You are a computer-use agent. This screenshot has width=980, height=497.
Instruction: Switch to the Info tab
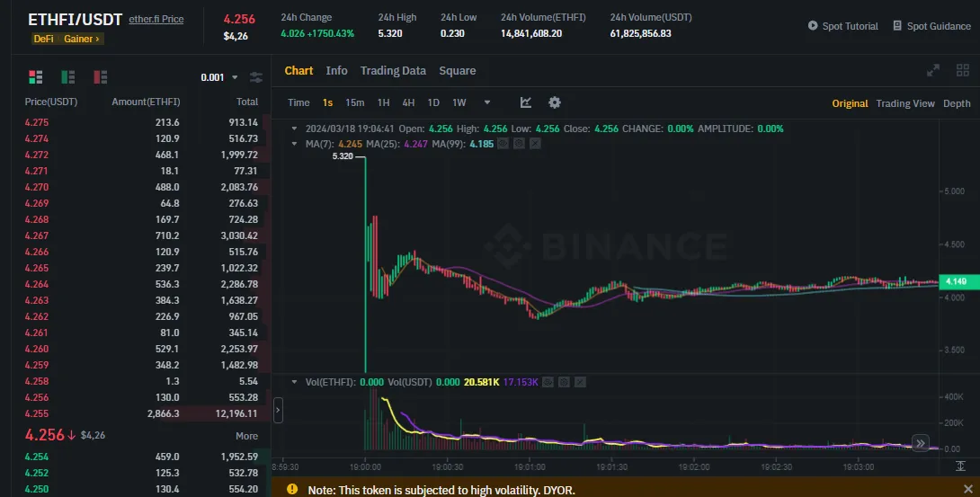[x=337, y=71]
